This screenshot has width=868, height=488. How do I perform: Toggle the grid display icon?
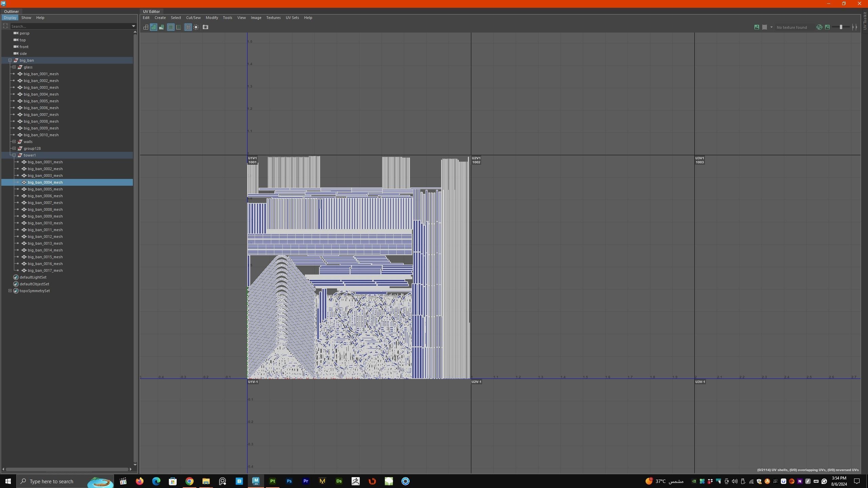[x=188, y=27]
